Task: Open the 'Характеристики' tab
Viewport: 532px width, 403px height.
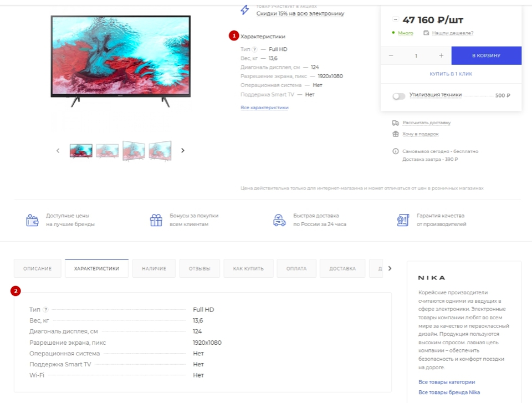Action: coord(96,268)
